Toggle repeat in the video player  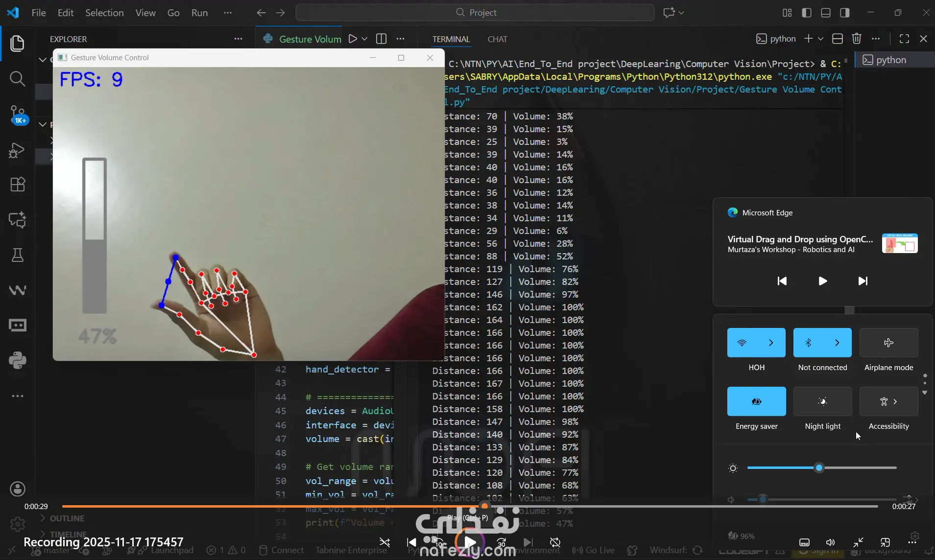pyautogui.click(x=555, y=542)
